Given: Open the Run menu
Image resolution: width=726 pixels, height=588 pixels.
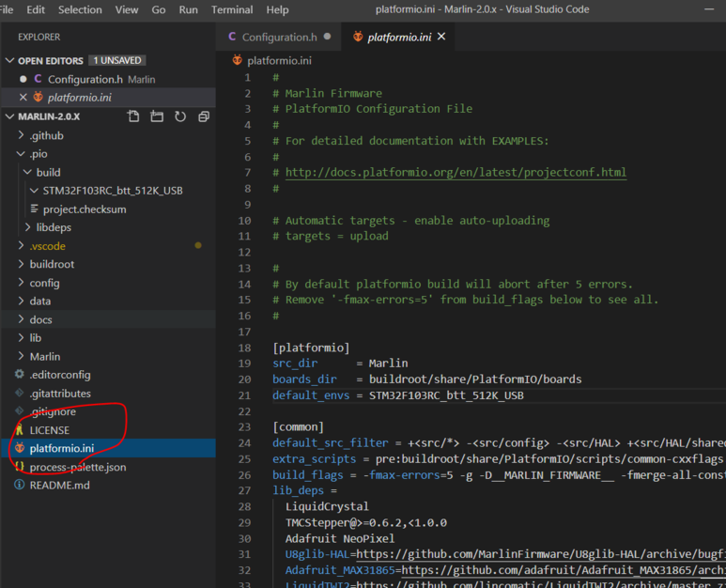Looking at the screenshot, I should pyautogui.click(x=188, y=9).
